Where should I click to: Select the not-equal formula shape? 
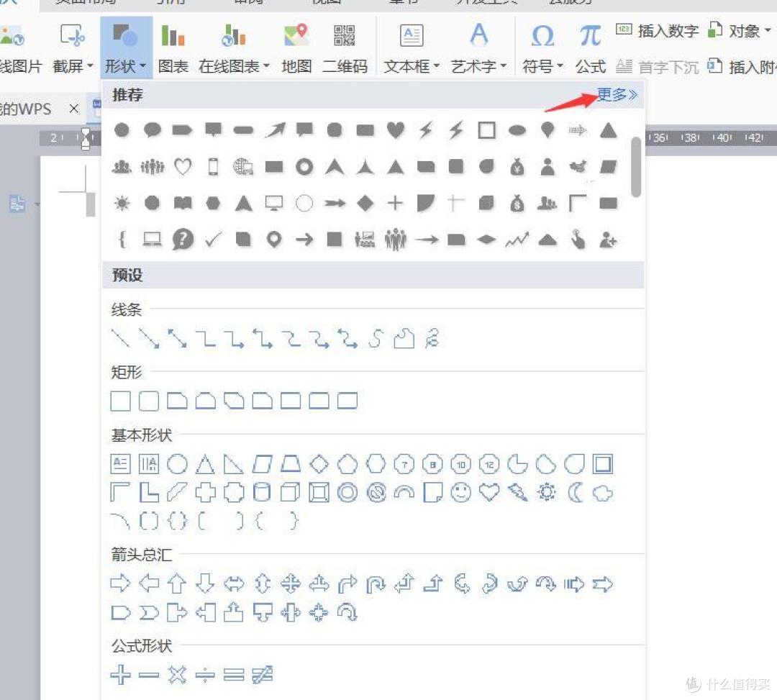[262, 674]
